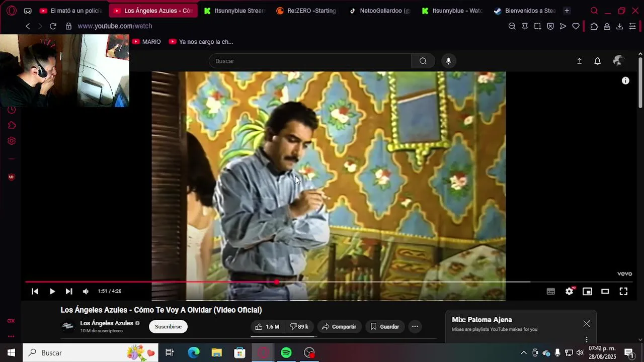Click the 'Guardar' save button
The image size is (644, 362).
tap(385, 327)
